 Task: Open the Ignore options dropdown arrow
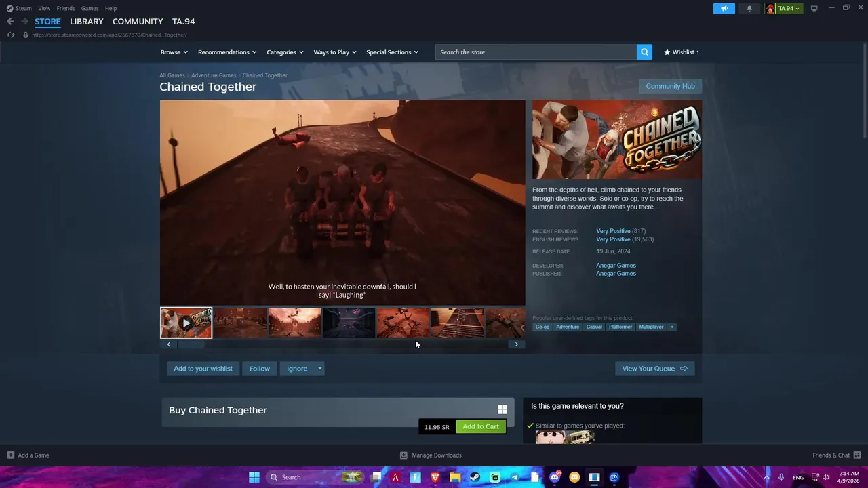[x=319, y=369]
